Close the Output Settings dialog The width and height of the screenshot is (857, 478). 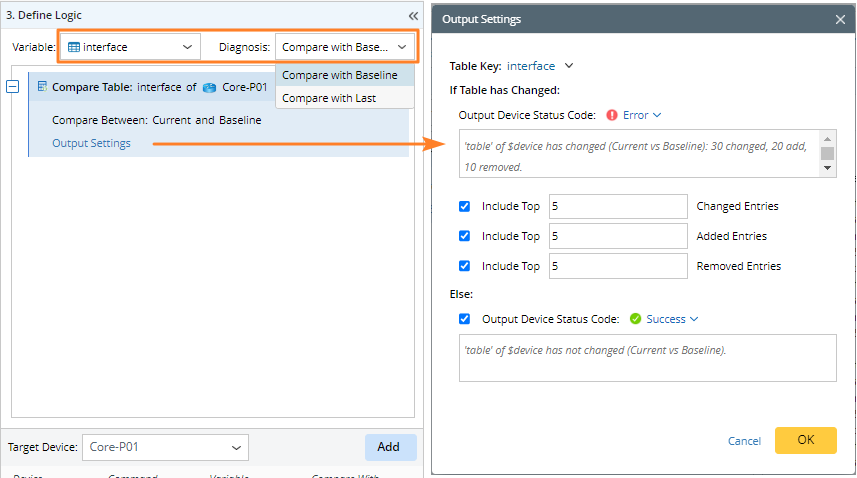[840, 19]
